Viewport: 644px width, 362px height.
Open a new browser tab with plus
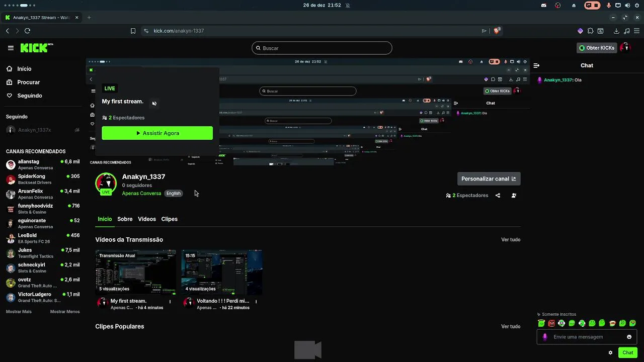[89, 18]
